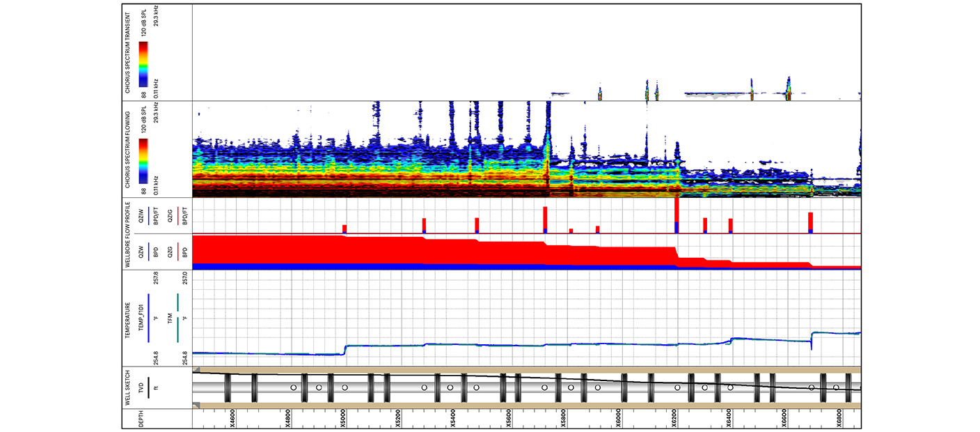Screen dimensions: 980x432
Task: Click the perforation circle at depth X5000
Action: pos(345,387)
